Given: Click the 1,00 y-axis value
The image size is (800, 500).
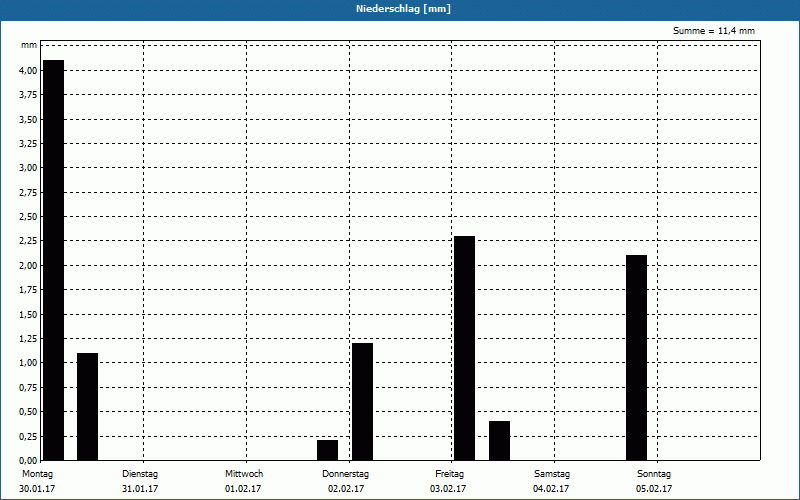Looking at the screenshot, I should 28,363.
